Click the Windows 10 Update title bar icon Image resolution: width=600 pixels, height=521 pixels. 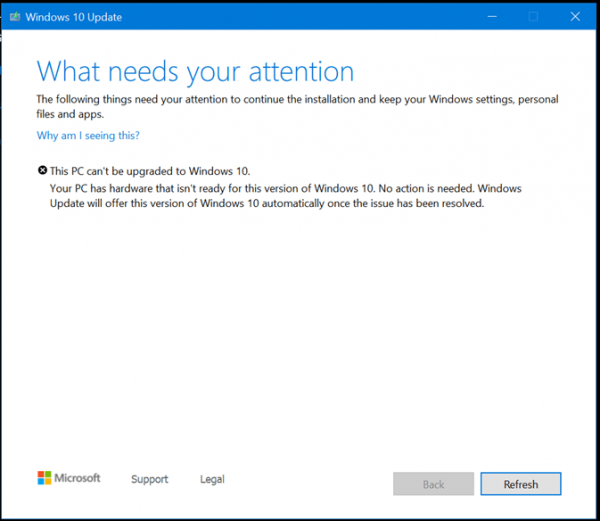(15, 17)
